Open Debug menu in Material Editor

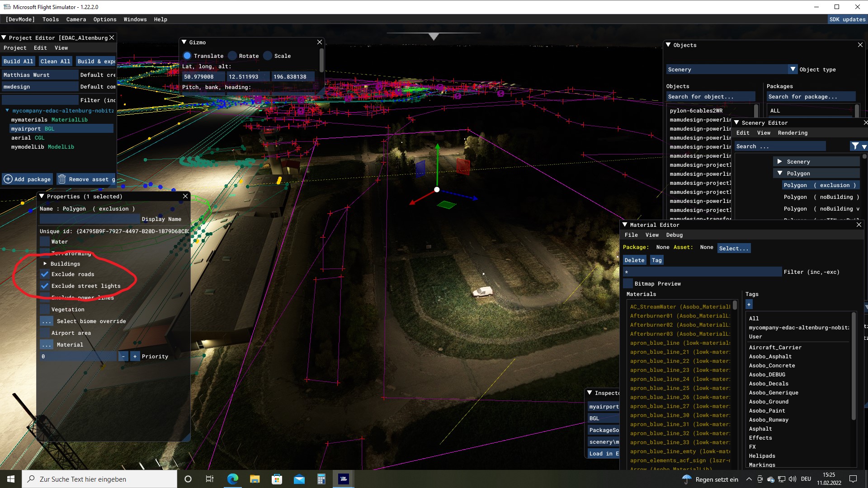674,235
